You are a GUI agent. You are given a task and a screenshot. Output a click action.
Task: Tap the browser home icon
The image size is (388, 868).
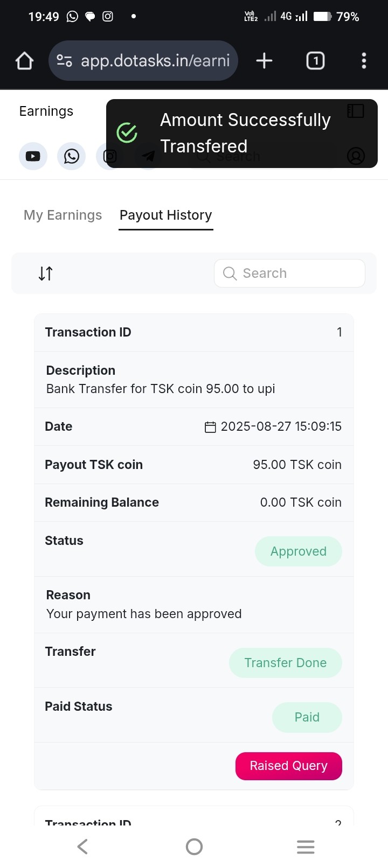[x=25, y=61]
